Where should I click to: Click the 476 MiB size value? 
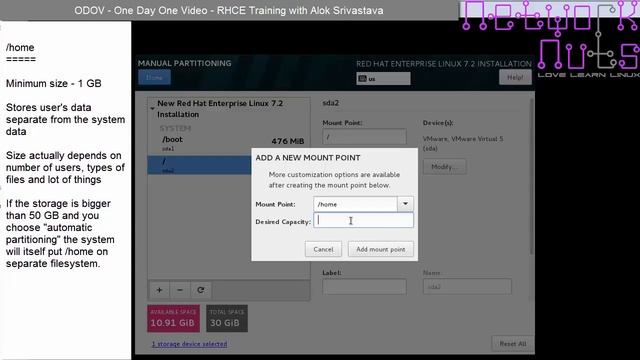pyautogui.click(x=288, y=141)
